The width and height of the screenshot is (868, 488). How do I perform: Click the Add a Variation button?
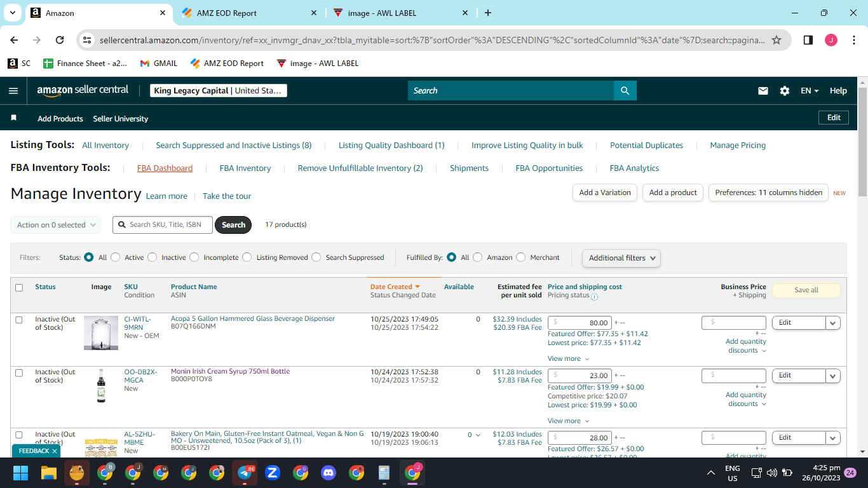[x=605, y=193]
